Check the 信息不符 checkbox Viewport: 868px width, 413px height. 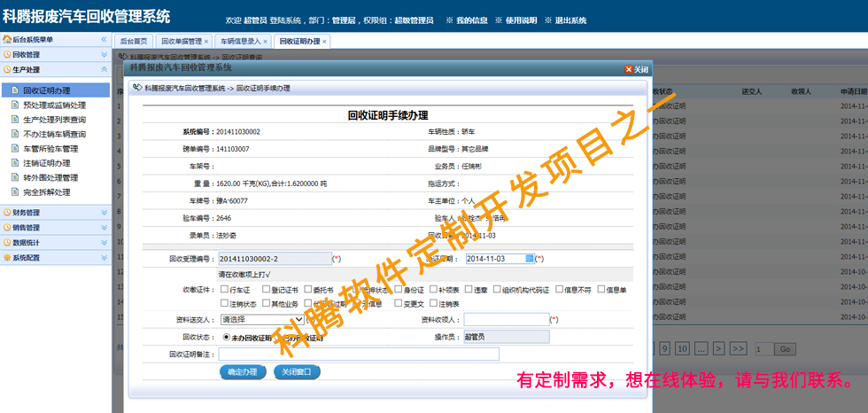click(x=559, y=289)
